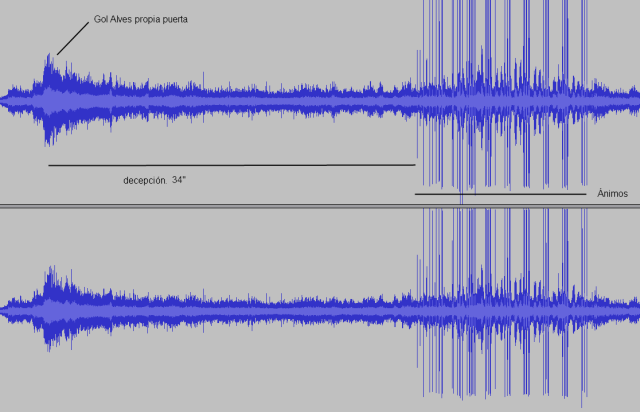Click the far right end of the upper waveform

635,97
